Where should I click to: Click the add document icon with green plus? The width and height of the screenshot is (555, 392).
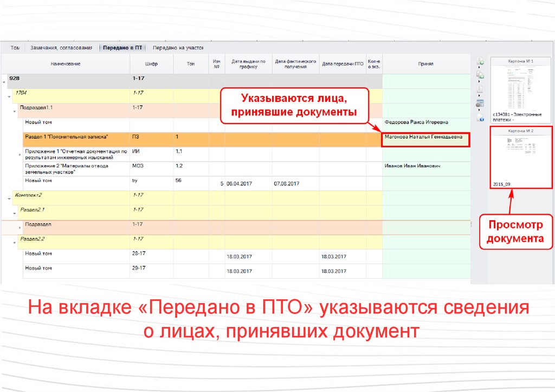coord(480,61)
